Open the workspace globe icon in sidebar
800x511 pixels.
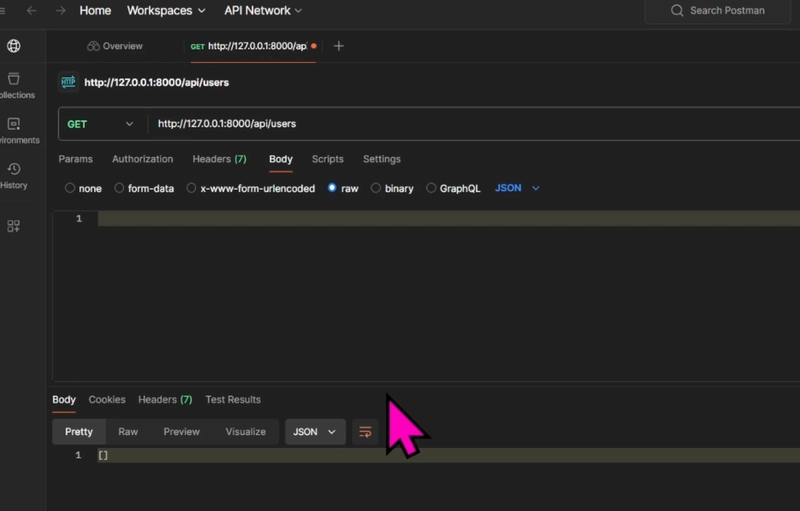(x=14, y=46)
